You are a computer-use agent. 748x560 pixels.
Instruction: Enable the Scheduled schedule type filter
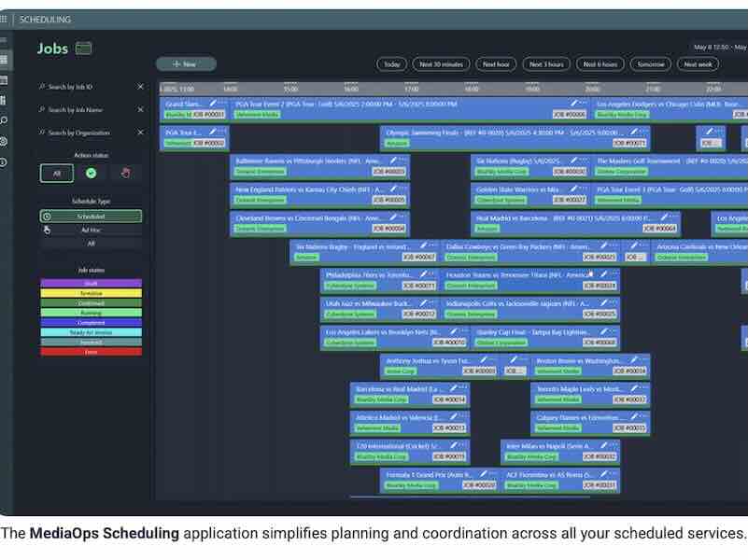tap(89, 216)
